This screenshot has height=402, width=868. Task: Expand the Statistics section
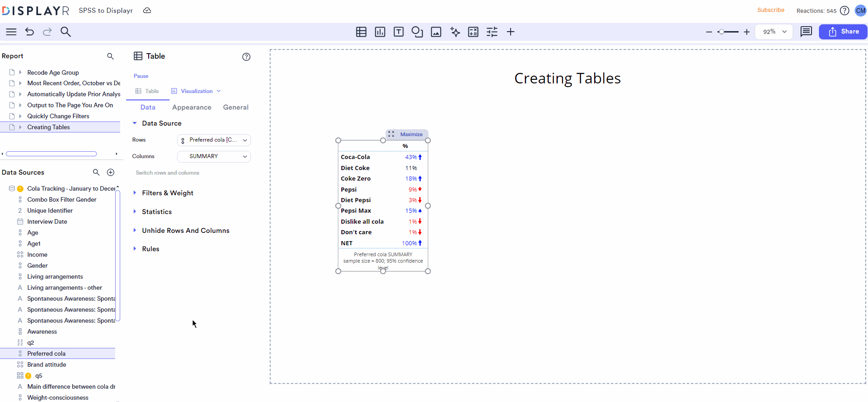(156, 212)
